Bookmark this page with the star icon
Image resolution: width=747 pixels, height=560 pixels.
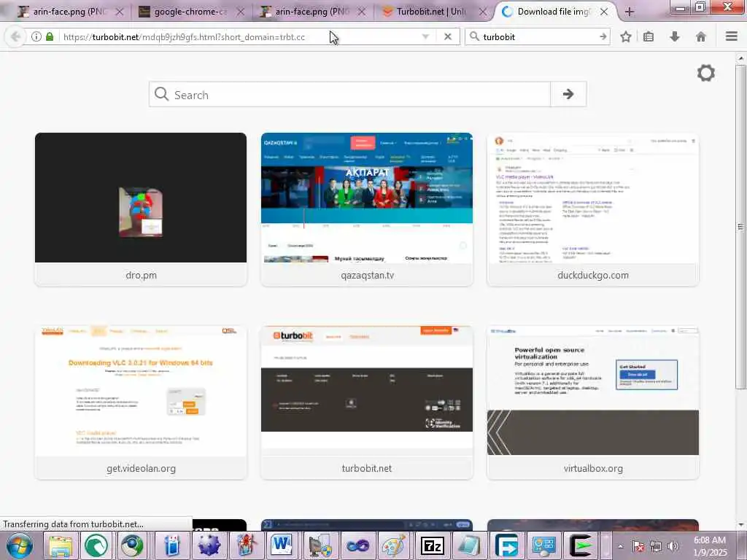point(625,36)
